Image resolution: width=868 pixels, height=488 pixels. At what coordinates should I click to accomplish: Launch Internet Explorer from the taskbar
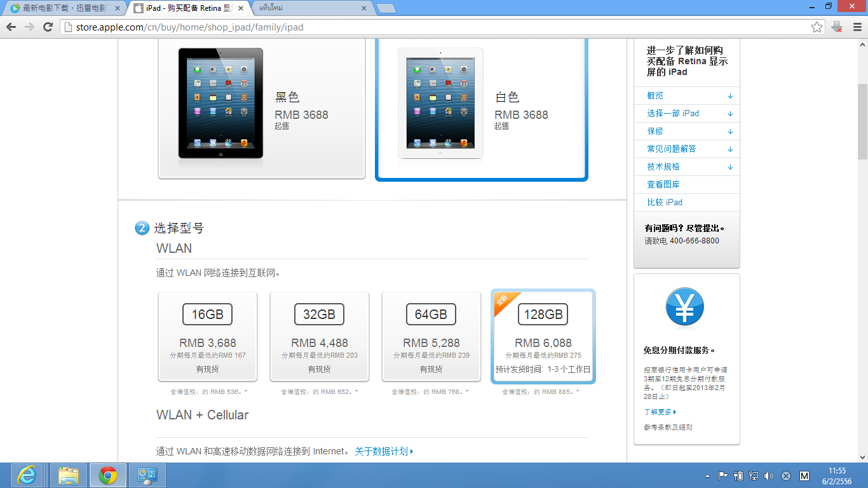coord(27,475)
